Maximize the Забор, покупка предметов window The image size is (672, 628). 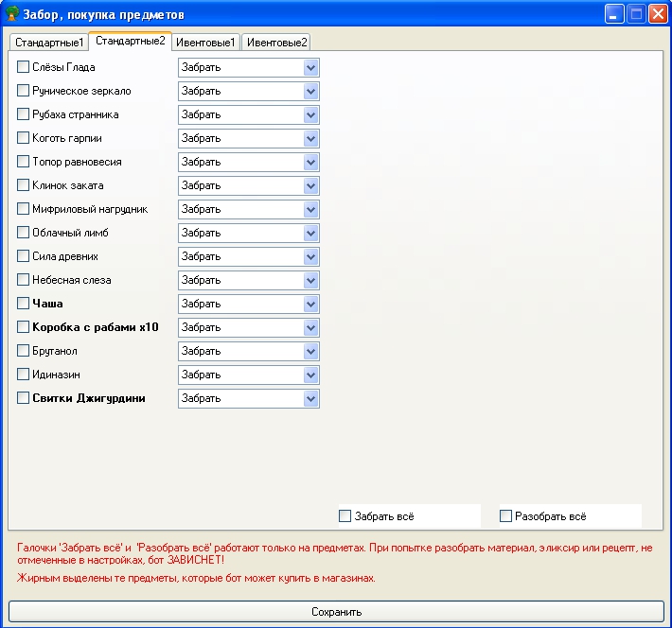click(637, 14)
